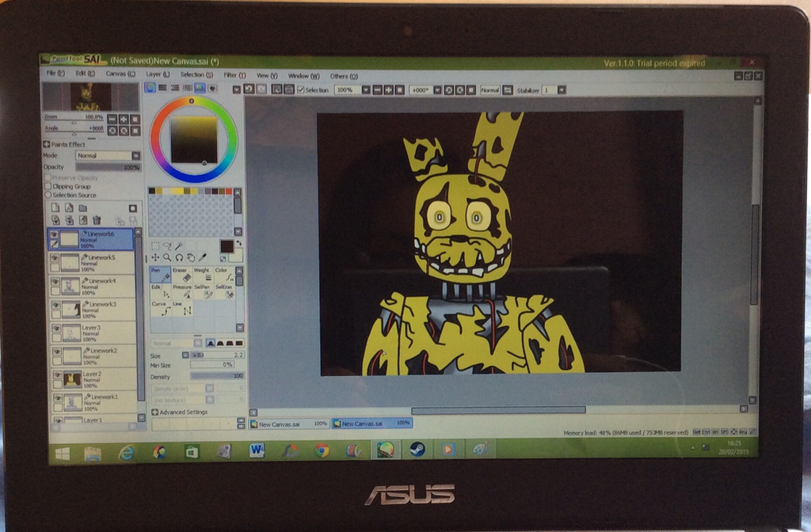Click the brush Min Size field
811x532 pixels.
tap(212, 365)
